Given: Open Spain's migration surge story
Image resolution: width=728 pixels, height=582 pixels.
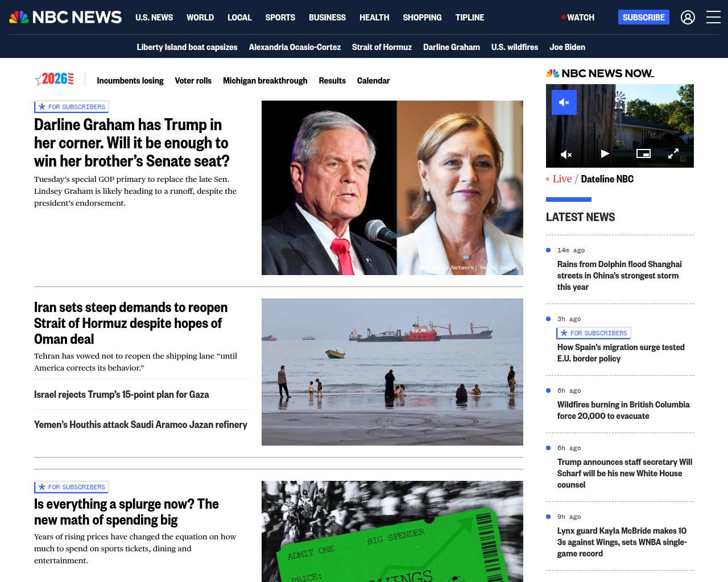Looking at the screenshot, I should (x=621, y=353).
